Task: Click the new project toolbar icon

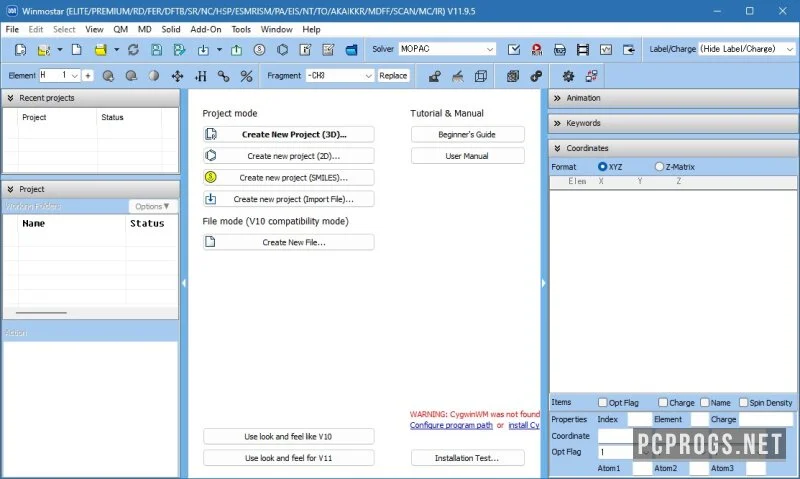Action: coord(20,49)
